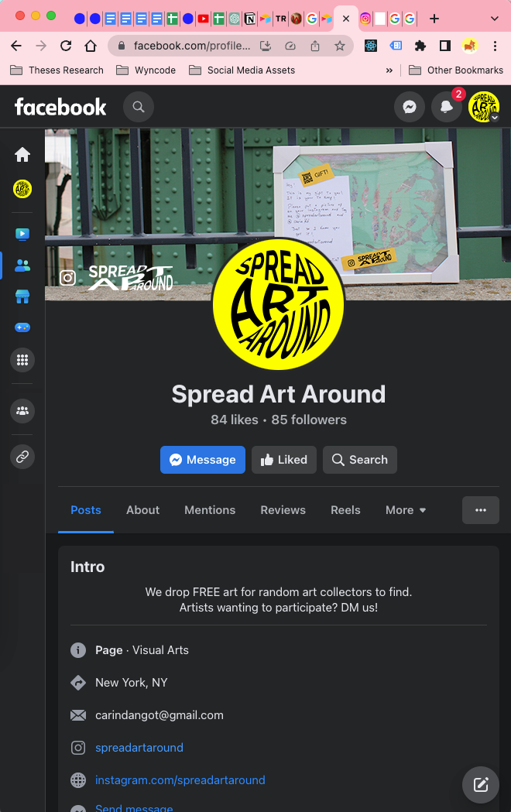
Task: Toggle the browser side panel icon
Action: click(444, 46)
